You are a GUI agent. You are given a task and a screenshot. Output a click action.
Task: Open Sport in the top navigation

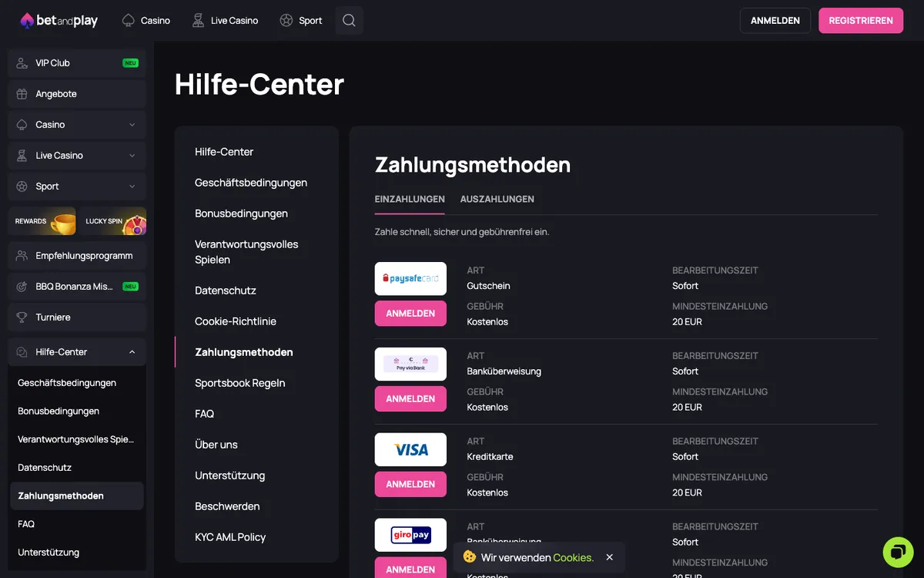coord(301,21)
